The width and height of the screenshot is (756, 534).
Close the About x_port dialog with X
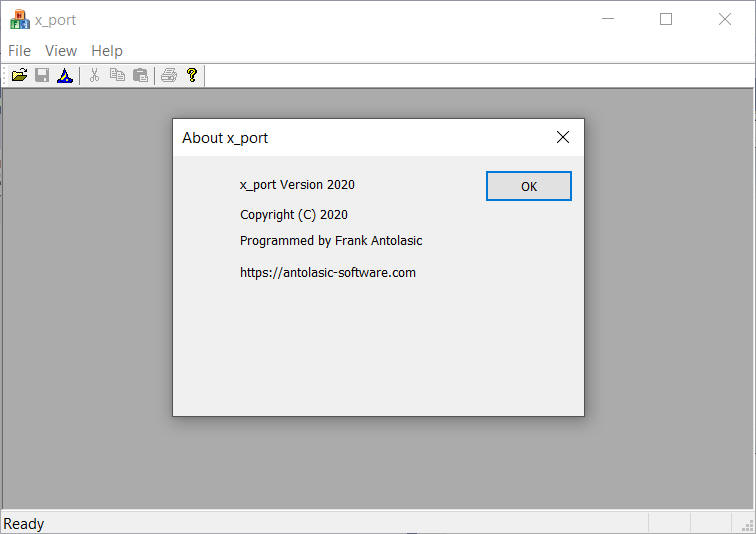coord(563,137)
